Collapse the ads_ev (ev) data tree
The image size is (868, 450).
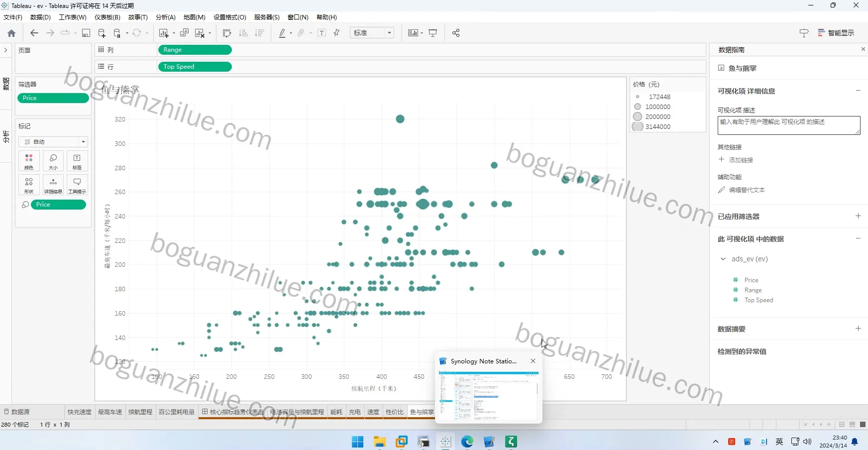(x=723, y=259)
